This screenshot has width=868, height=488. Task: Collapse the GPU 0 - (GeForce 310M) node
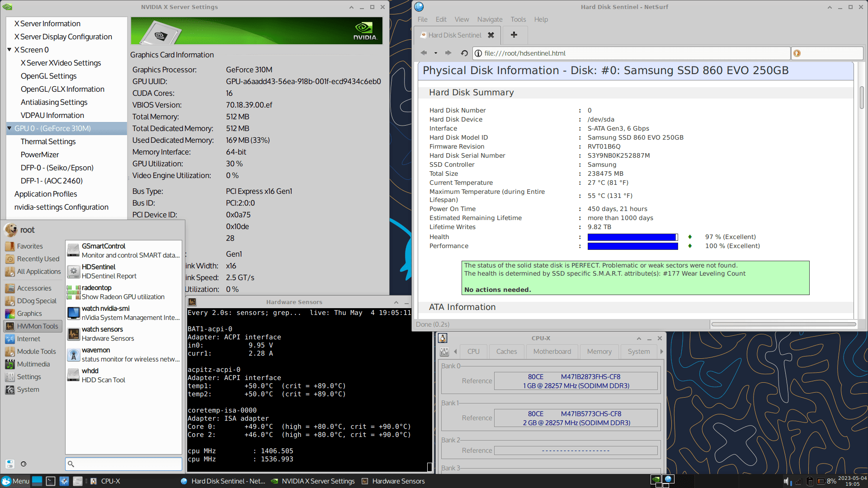coord(9,128)
